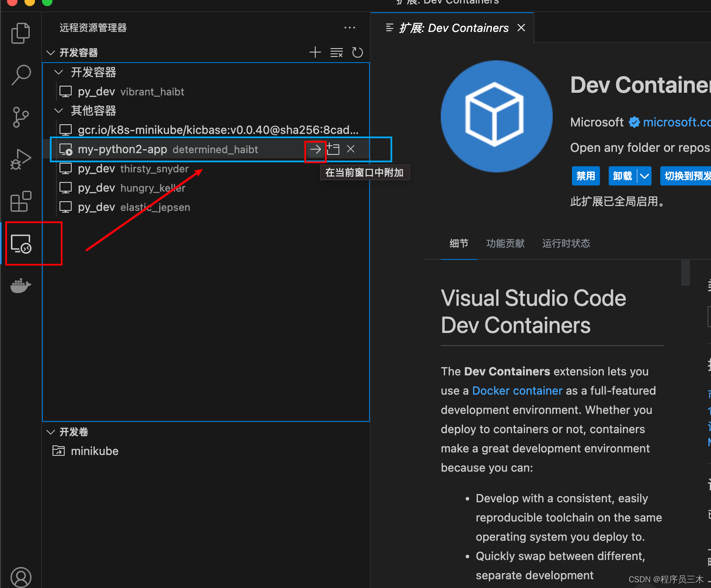Select py_dev elastic_jepsen container

206,207
